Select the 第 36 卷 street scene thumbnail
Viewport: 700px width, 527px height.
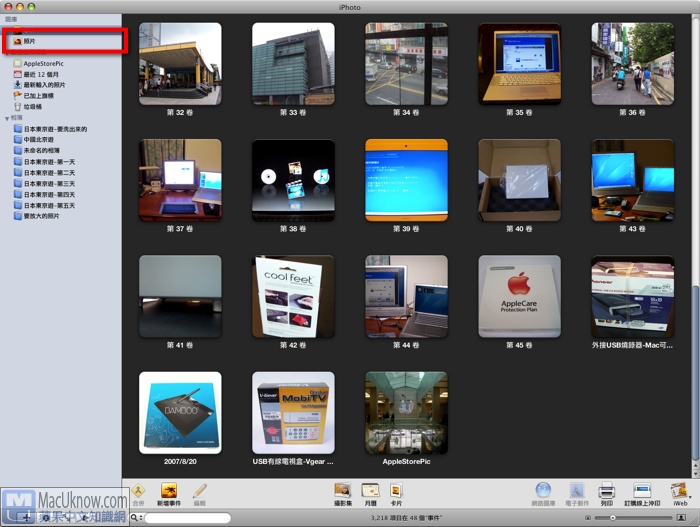click(633, 64)
